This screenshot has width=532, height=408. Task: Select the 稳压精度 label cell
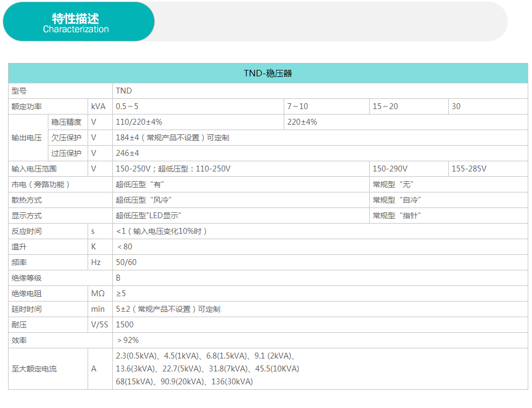coord(66,122)
